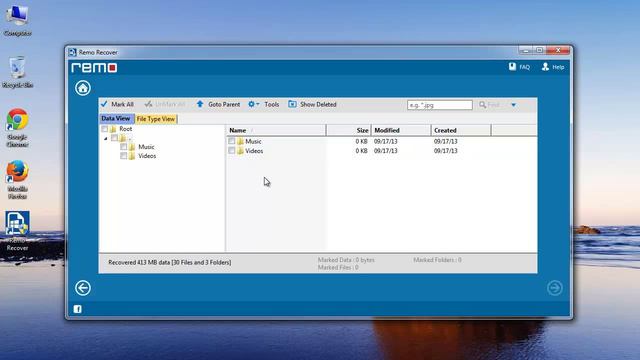Click the search filter input field

(440, 105)
